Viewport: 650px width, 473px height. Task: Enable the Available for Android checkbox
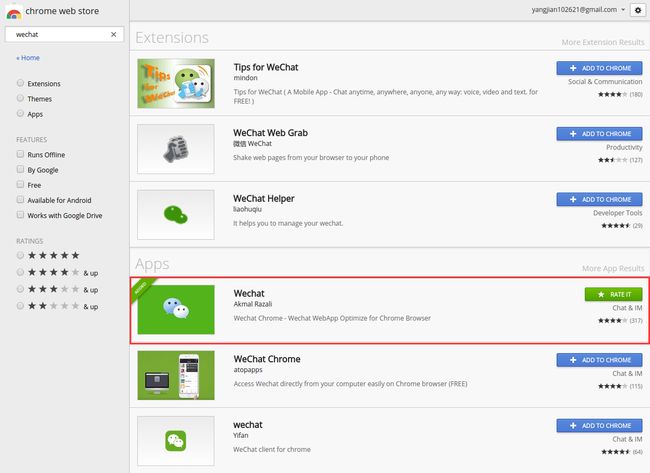(x=20, y=199)
